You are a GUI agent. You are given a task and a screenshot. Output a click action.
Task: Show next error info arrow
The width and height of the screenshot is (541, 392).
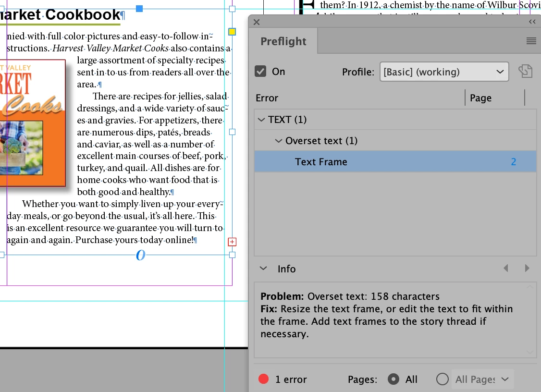click(527, 268)
